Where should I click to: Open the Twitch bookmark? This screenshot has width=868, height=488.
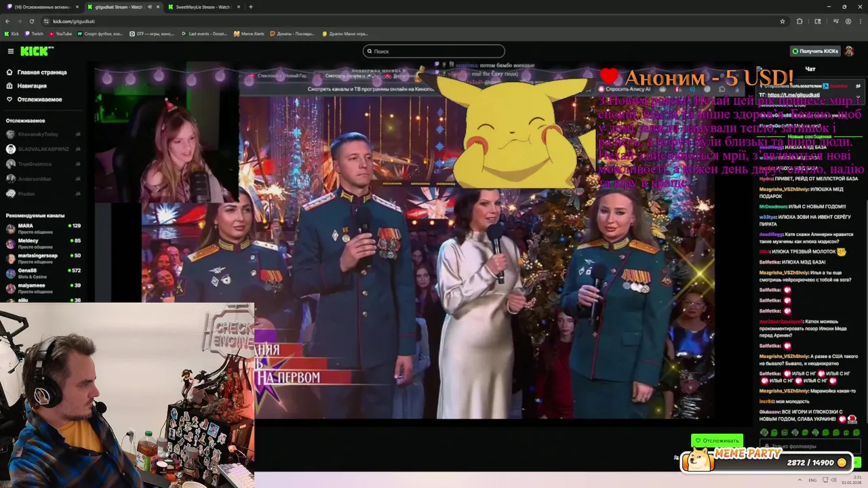point(34,33)
